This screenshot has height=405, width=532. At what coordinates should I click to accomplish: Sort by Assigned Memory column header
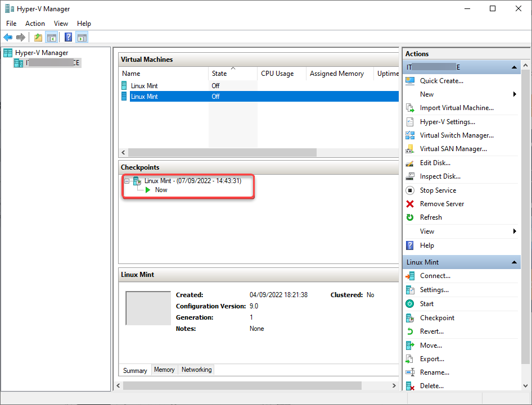(x=340, y=73)
